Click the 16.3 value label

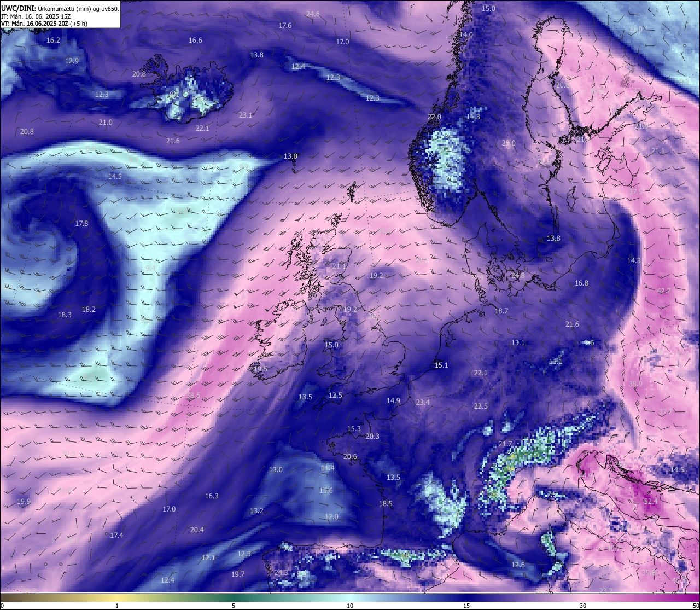coord(212,496)
